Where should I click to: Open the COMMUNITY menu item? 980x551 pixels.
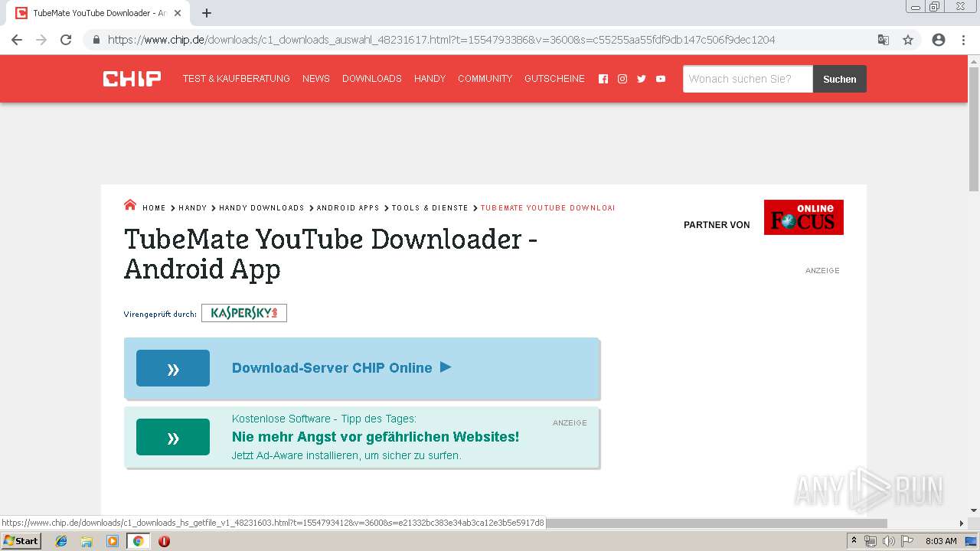[x=485, y=79]
